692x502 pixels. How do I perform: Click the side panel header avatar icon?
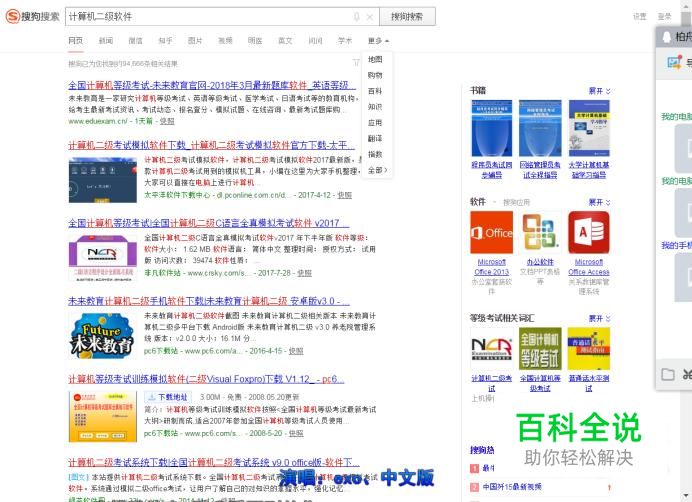click(666, 37)
